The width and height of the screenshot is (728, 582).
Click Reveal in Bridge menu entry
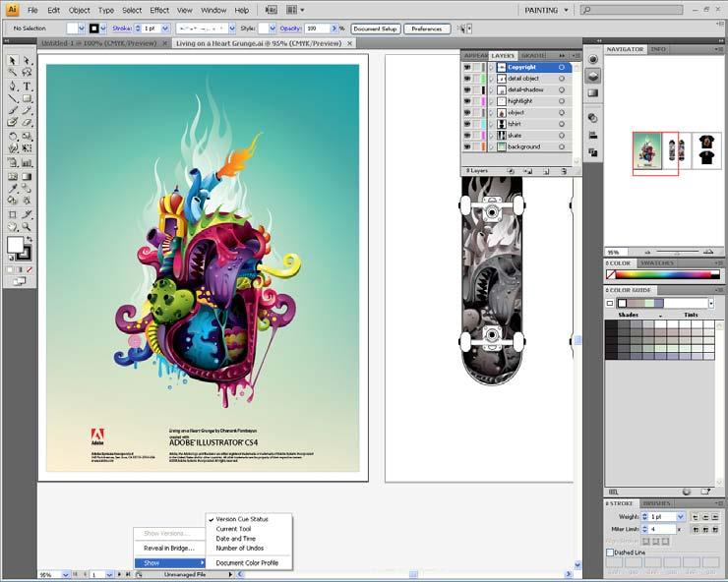169,549
